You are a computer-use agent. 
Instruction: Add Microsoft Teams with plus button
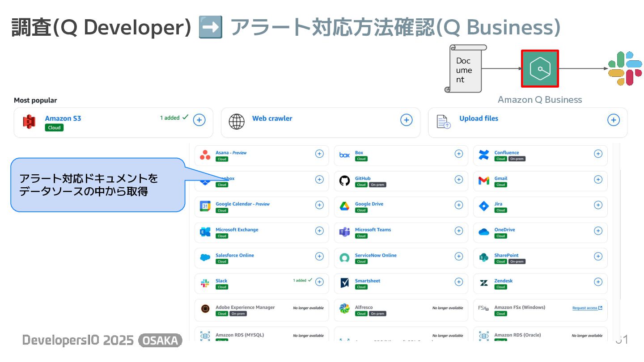point(459,231)
